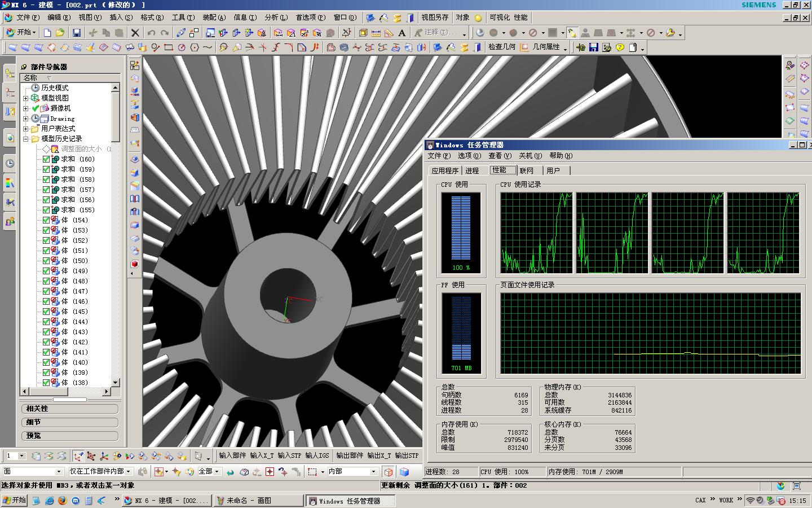
Task: Click the 输入部件 button
Action: click(x=232, y=456)
